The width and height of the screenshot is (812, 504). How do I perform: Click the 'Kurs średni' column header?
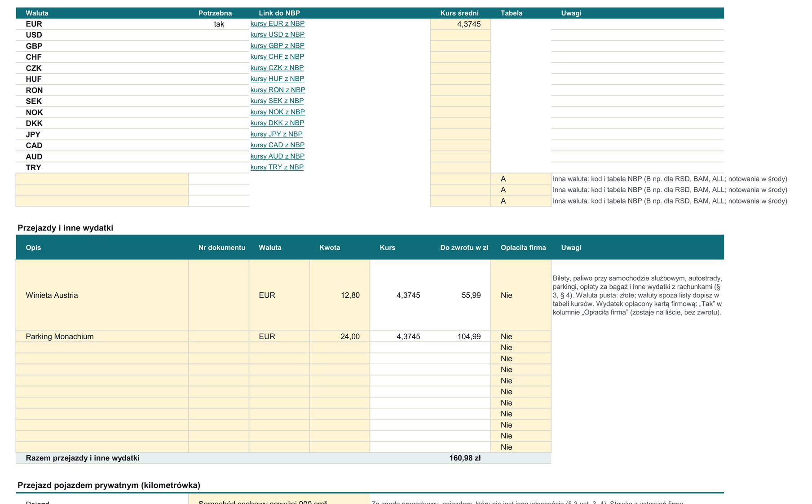coord(459,13)
